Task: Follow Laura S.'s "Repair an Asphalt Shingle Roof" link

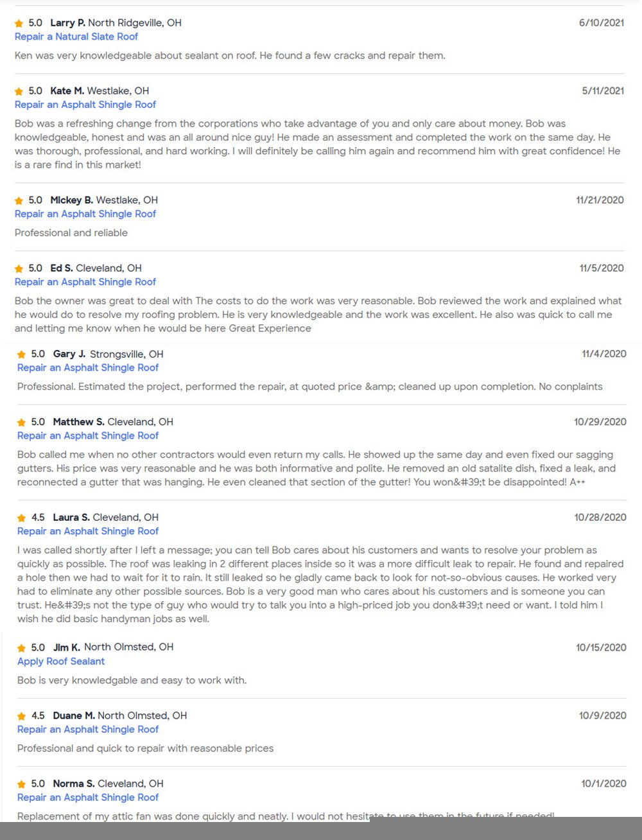Action: click(88, 531)
